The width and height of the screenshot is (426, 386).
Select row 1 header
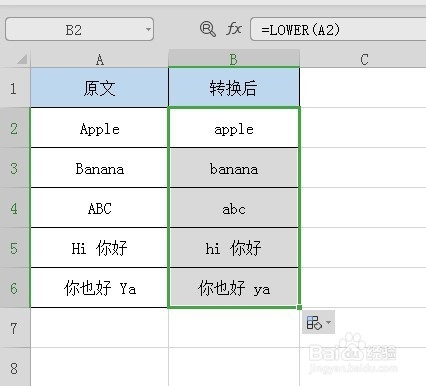coord(15,88)
